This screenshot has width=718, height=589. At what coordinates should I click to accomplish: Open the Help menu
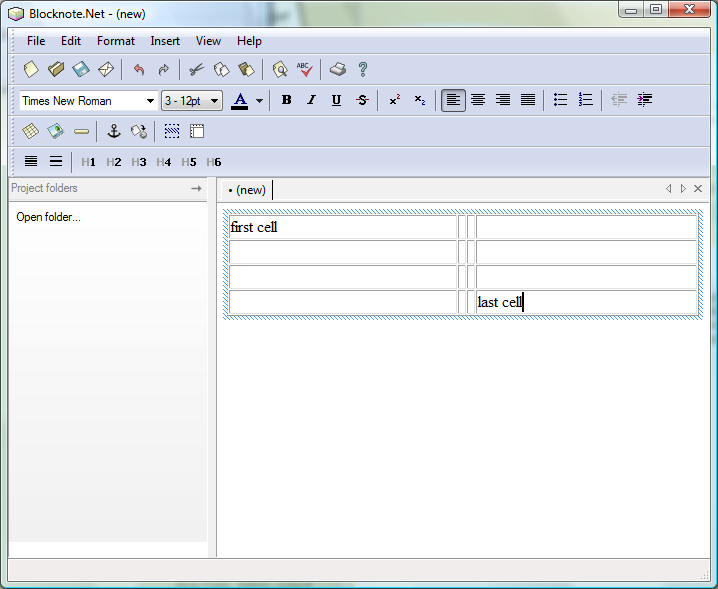[x=249, y=41]
